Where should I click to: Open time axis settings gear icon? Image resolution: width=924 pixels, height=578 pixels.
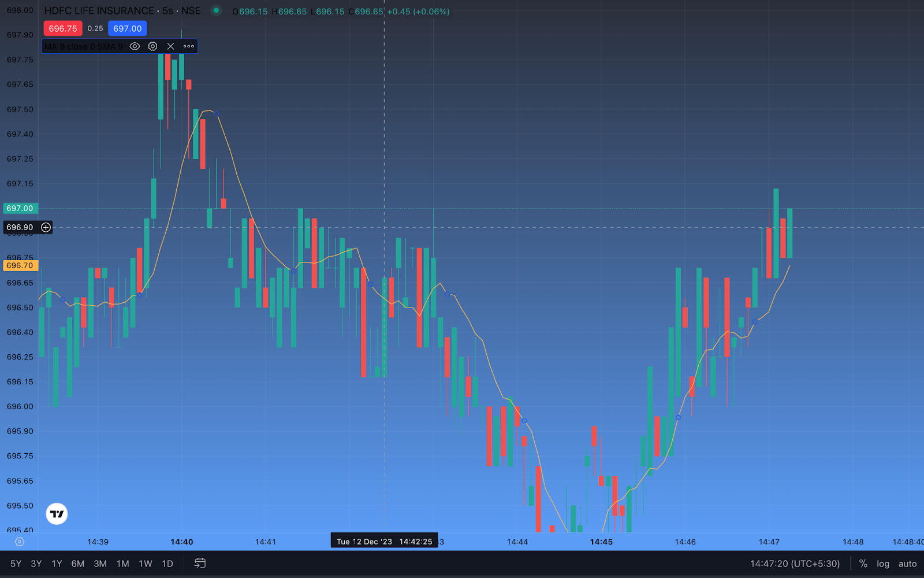coord(20,542)
